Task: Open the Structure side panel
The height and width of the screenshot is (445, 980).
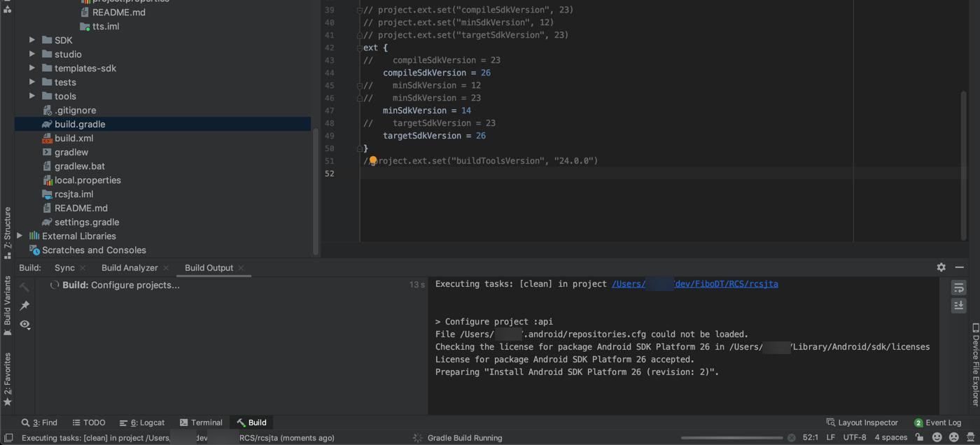Action: [x=8, y=232]
